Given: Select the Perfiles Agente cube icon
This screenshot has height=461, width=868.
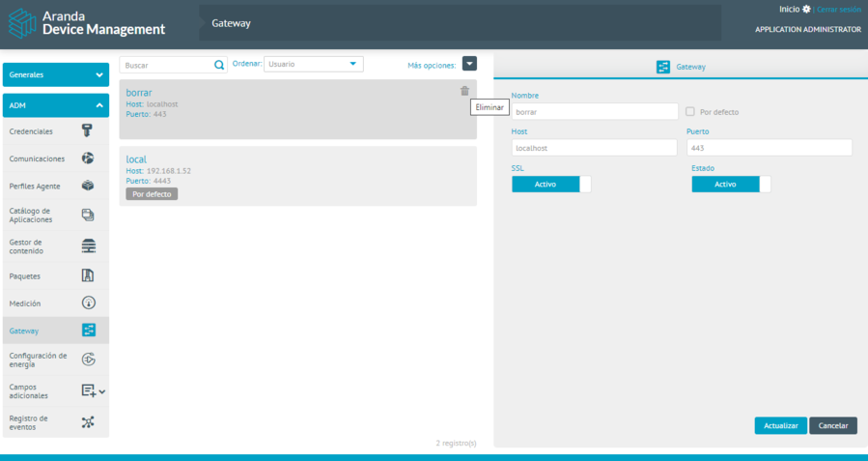Looking at the screenshot, I should click(x=88, y=186).
